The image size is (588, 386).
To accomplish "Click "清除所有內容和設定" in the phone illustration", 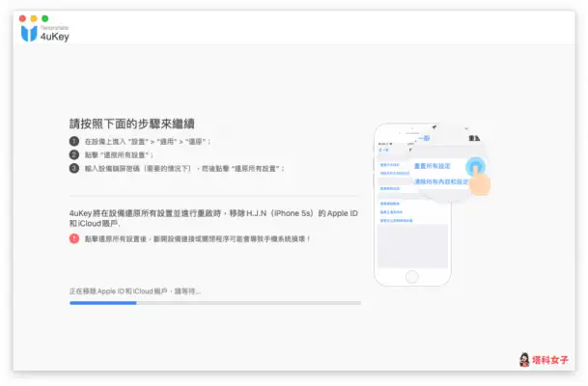I will coord(441,181).
